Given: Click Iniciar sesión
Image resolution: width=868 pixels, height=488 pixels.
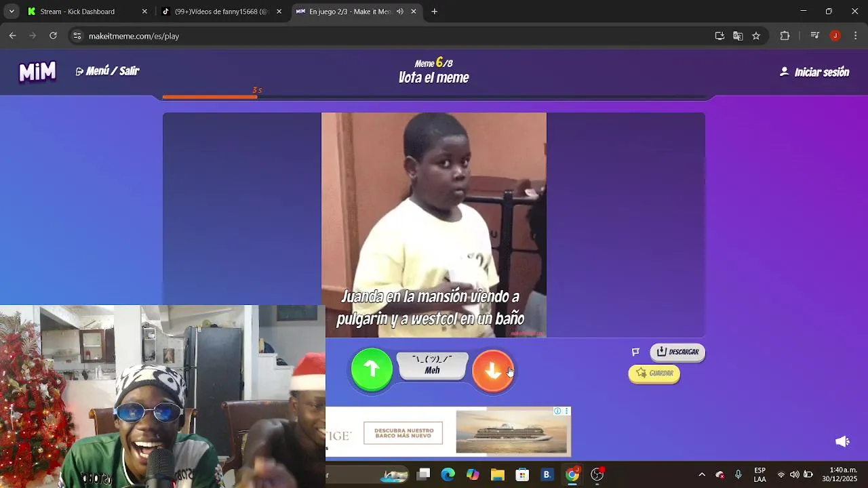Looking at the screenshot, I should pos(814,72).
